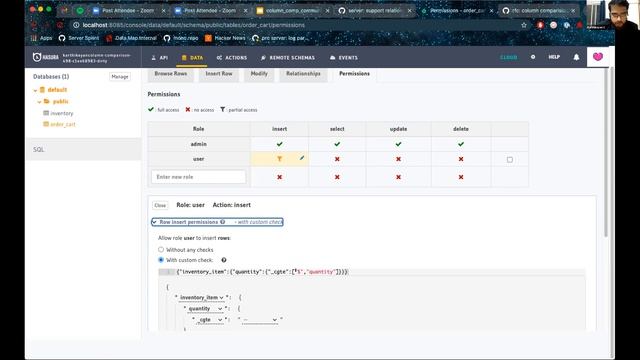
Task: Click into the custom check JSON editor line
Action: pyautogui.click(x=372, y=272)
